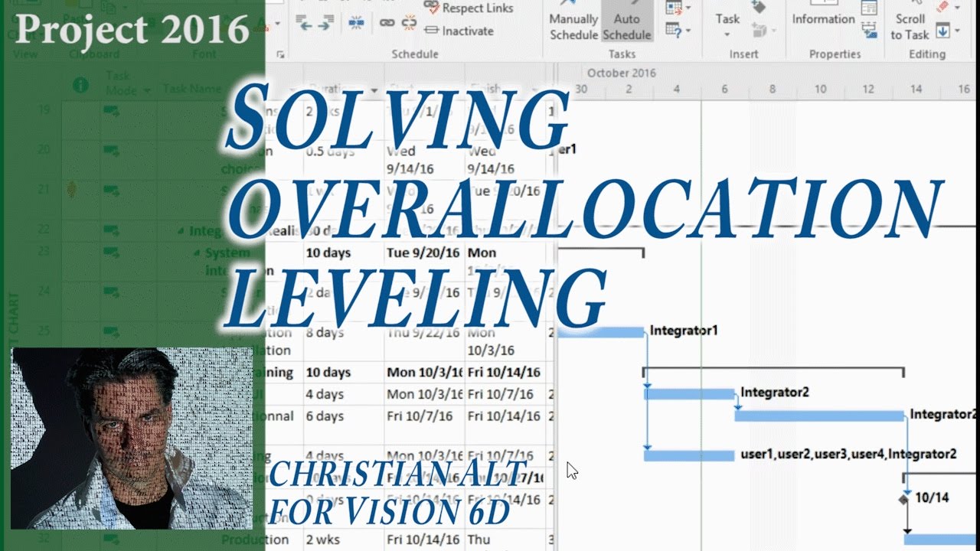Switch to Manually Schedule mode
Image resolution: width=980 pixels, height=551 pixels.
[573, 21]
